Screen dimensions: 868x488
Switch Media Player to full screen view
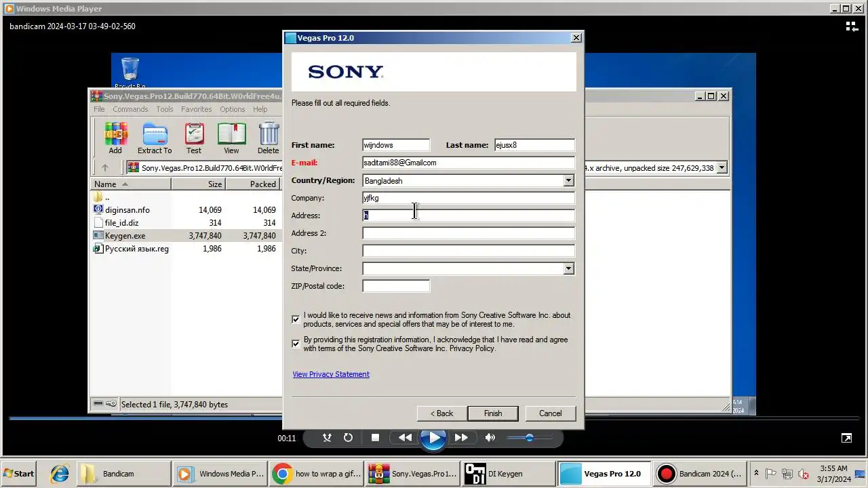[846, 438]
